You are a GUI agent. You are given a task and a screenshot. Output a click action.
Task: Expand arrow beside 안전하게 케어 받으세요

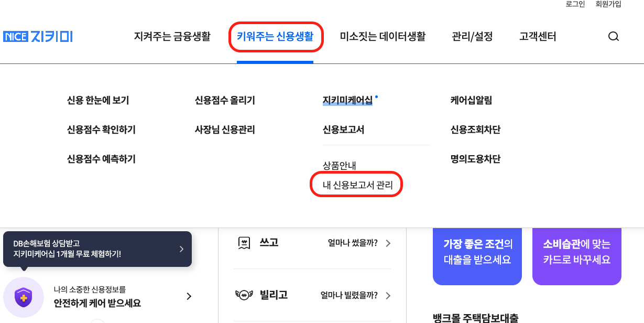pos(189,296)
